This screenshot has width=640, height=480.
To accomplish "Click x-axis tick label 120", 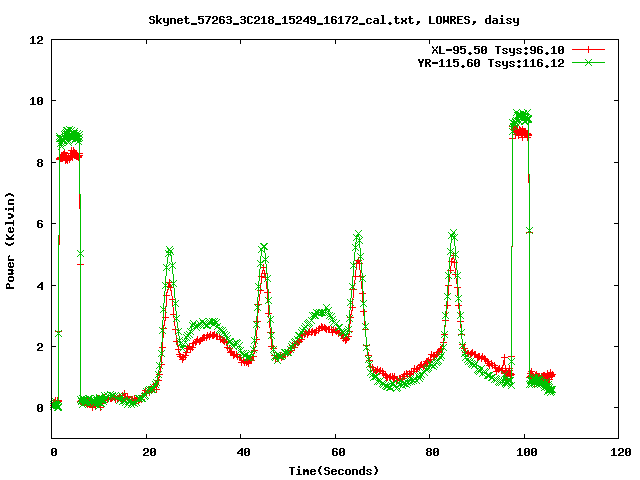I will 621,452.
